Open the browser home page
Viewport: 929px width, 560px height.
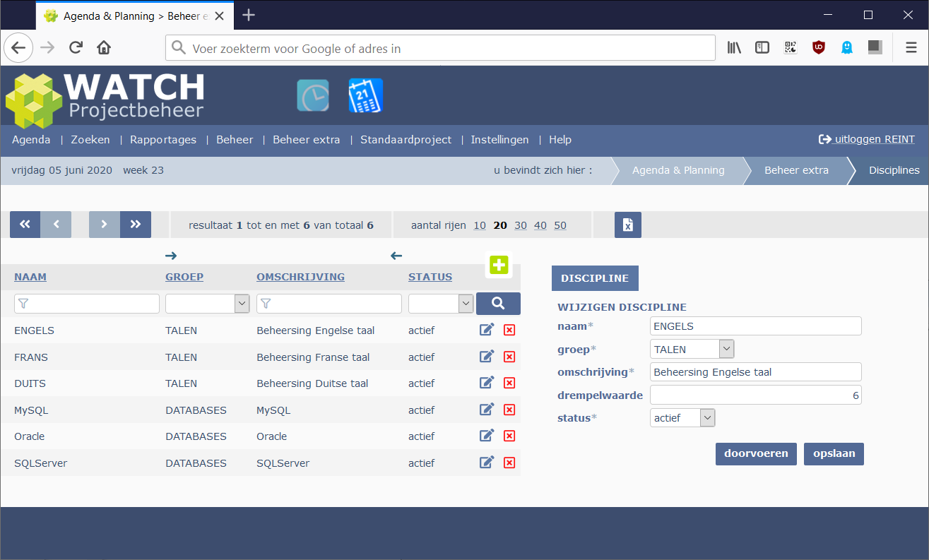(104, 48)
